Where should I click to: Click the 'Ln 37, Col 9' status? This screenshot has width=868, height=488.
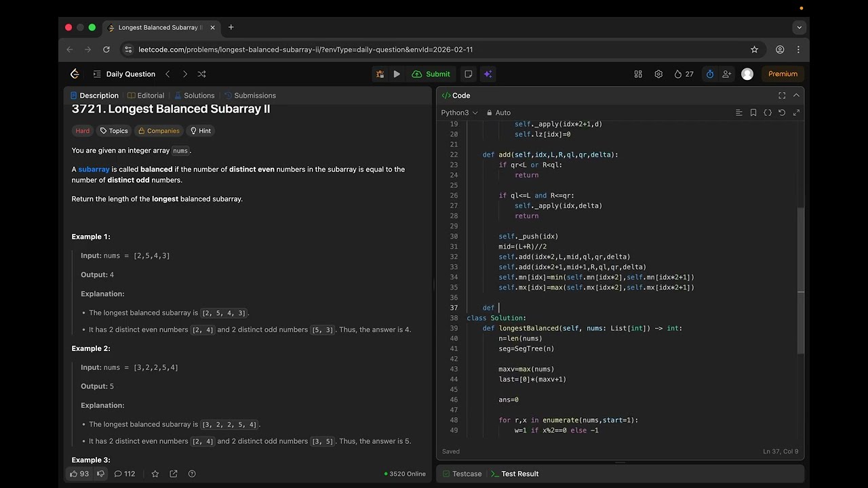tap(781, 451)
